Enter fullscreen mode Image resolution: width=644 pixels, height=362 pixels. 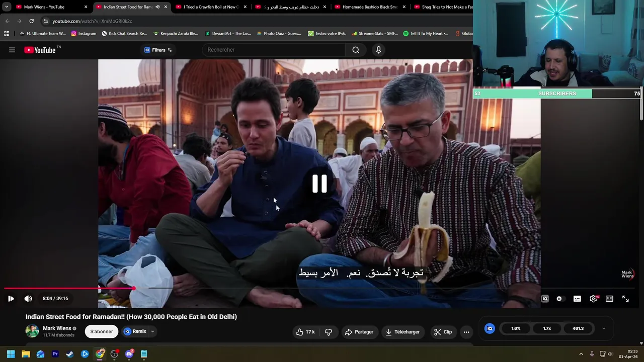coord(625,299)
